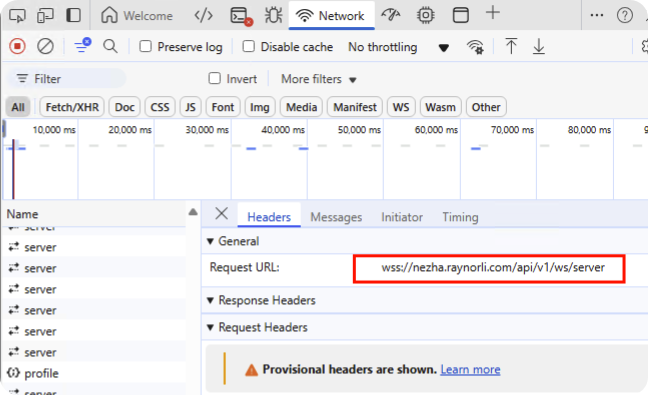This screenshot has height=395, width=648.
Task: Open the three-dots more options menu
Action: (597, 15)
